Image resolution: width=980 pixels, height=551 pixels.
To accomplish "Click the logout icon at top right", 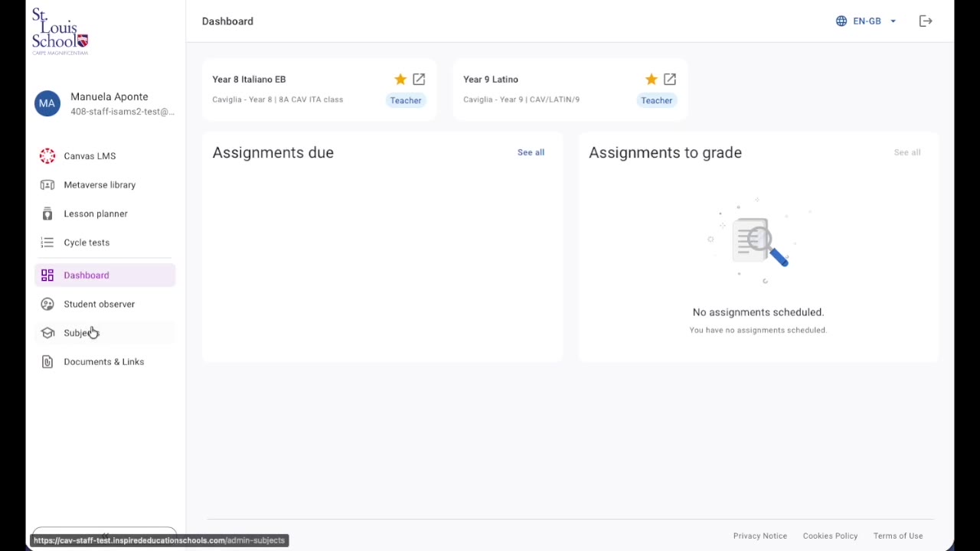I will point(926,21).
